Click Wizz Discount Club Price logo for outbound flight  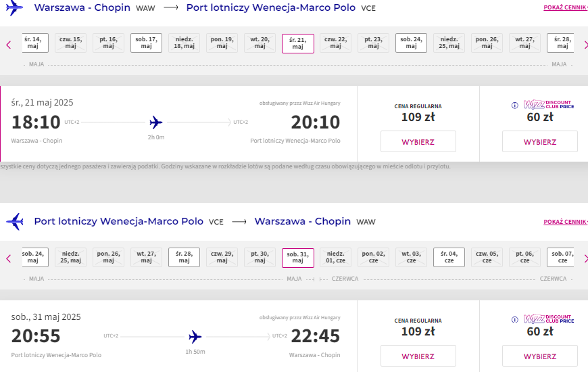[x=549, y=104]
